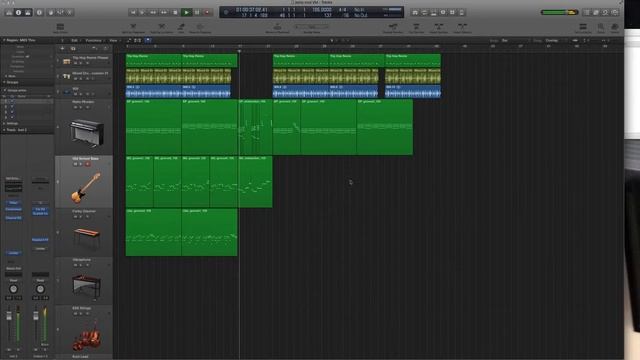
Task: Click the Colors toolbar icon
Action: point(615,28)
